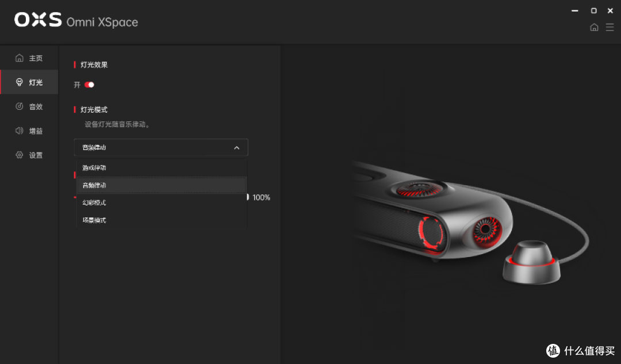
Task: Click the 100% brightness value
Action: click(262, 197)
